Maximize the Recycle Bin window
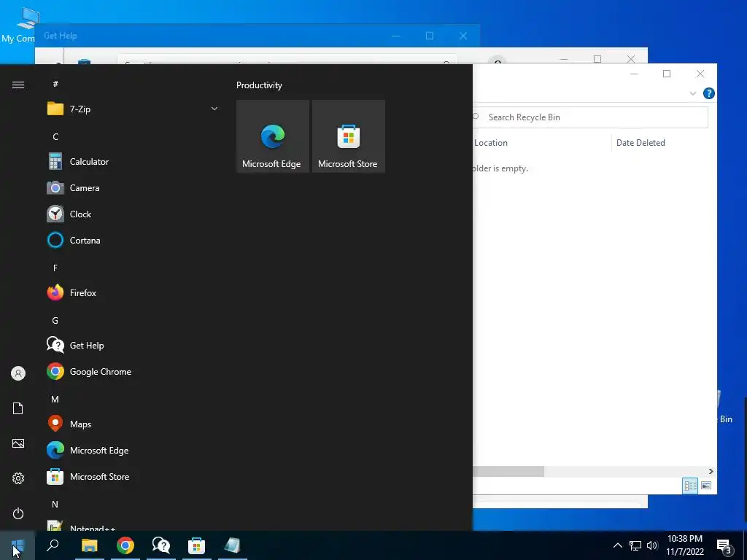747x560 pixels. tap(667, 74)
